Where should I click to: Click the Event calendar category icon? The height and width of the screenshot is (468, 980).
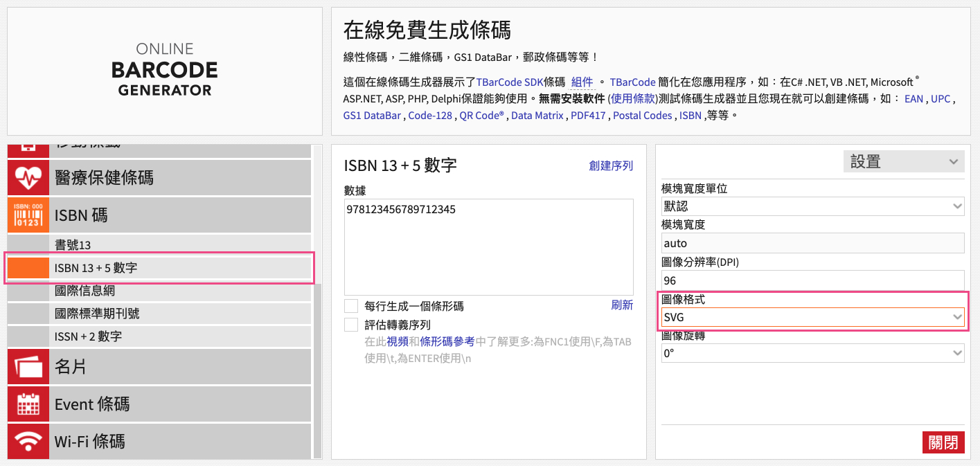(x=28, y=404)
